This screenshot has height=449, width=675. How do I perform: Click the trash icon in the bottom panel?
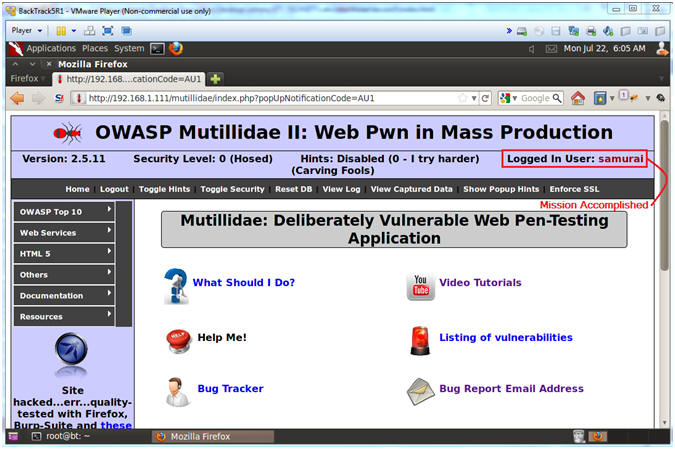pos(579,437)
